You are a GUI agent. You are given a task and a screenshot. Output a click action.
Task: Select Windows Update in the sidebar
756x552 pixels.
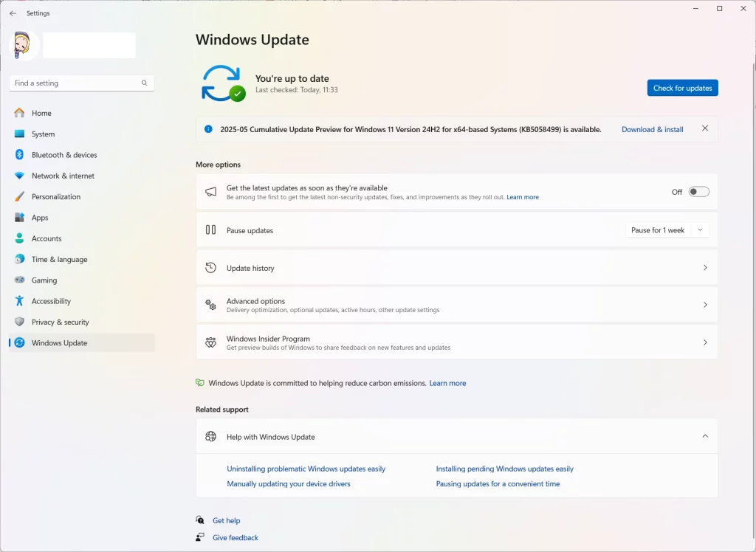[x=82, y=342]
